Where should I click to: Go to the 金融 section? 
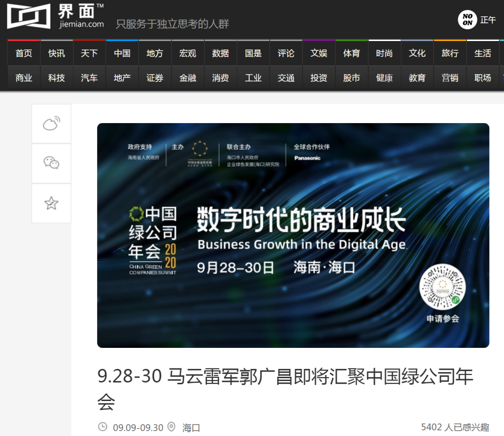188,78
